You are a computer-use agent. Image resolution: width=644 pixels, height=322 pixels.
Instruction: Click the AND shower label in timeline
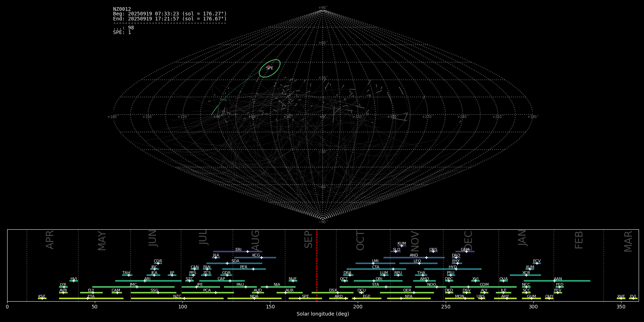[x=414, y=255]
